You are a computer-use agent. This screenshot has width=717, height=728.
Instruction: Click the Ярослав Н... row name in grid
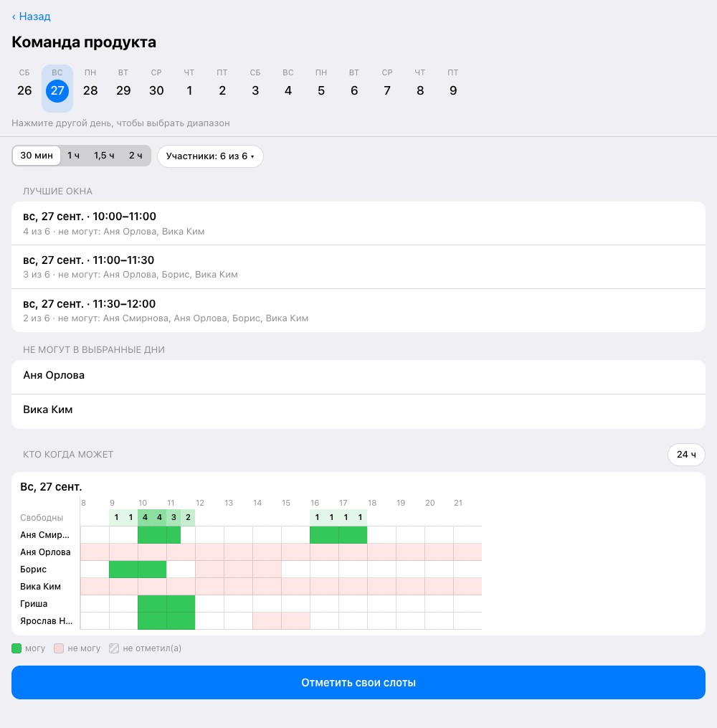(47, 620)
